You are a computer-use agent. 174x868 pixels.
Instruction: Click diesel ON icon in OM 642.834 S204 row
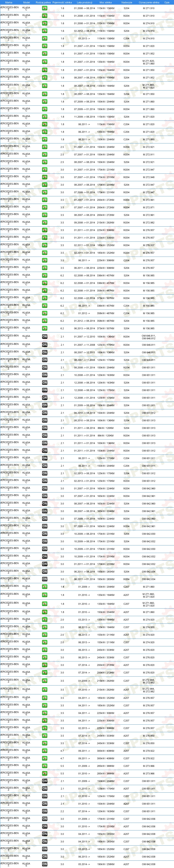coord(45,572)
